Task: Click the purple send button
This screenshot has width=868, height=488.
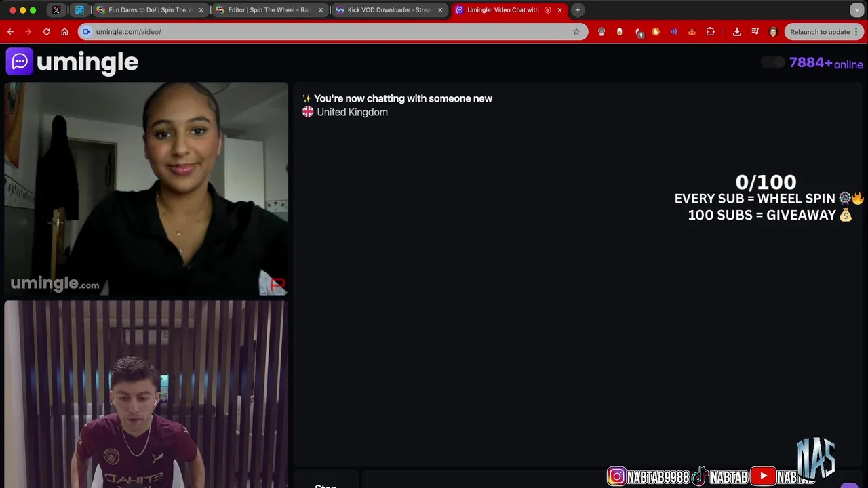Action: [850, 485]
